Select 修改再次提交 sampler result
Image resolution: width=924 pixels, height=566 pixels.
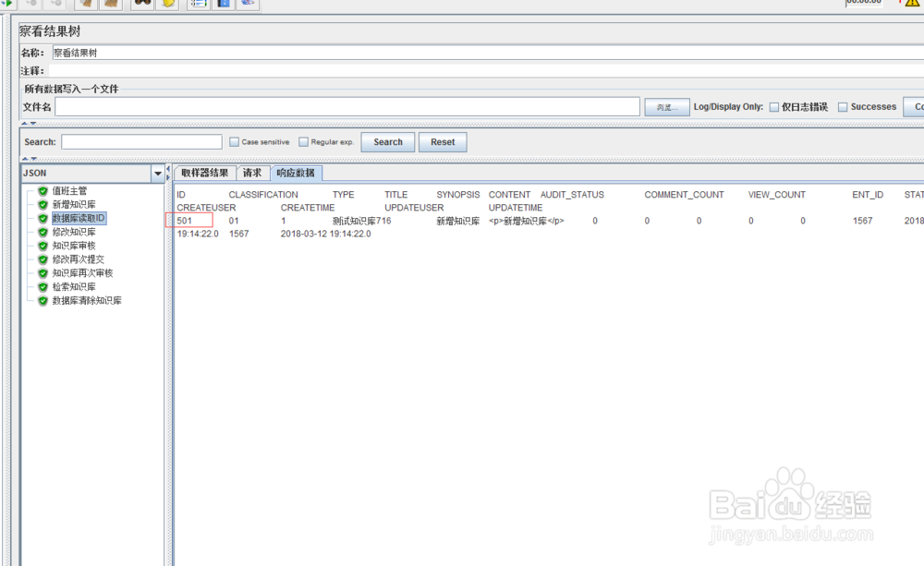78,259
